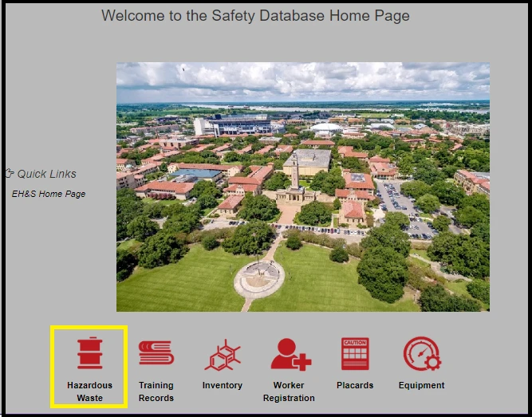Open the Inventory molecule icon

tap(223, 354)
